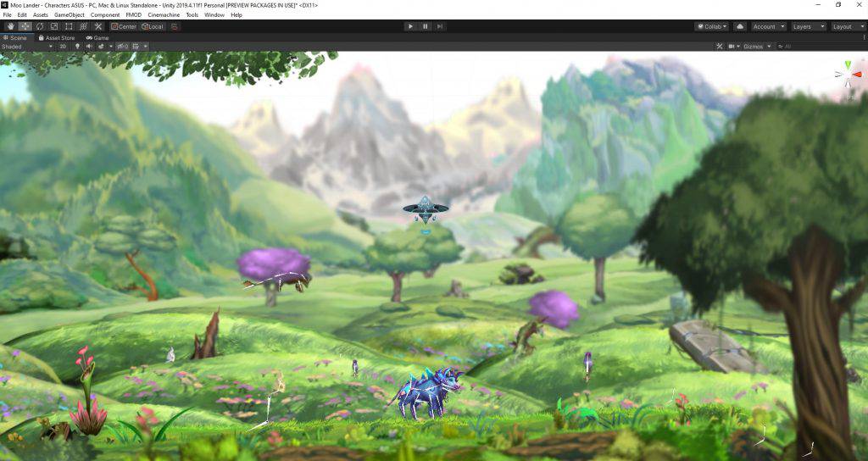Open the Layers dropdown

click(x=808, y=26)
